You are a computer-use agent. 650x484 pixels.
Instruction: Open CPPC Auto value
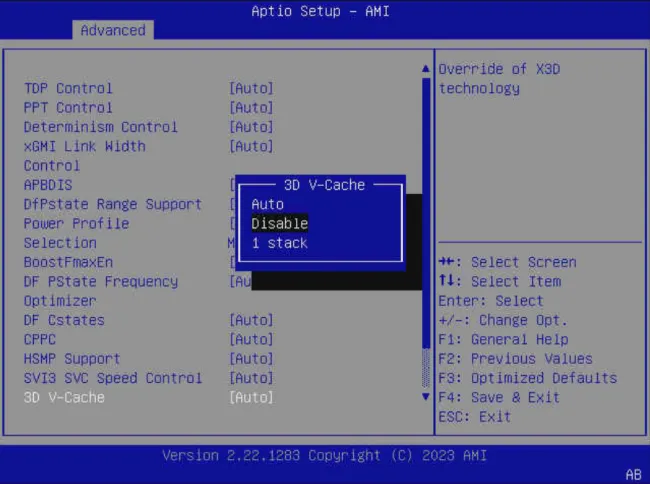coord(251,339)
